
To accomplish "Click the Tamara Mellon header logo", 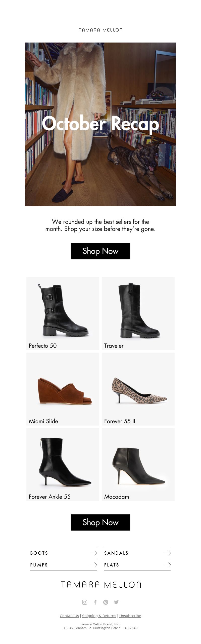I will tap(100, 30).
